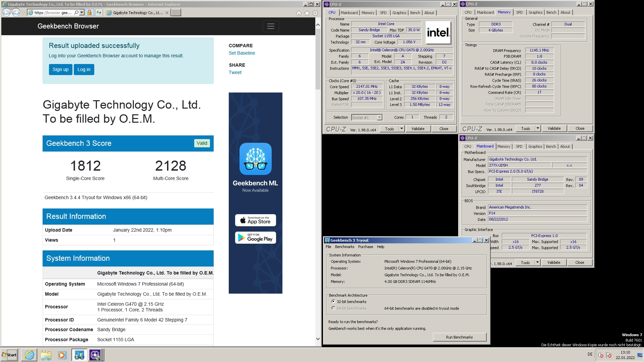Screen dimensions: 644x362
Task: Open Favorites star icon
Action: click(x=307, y=13)
